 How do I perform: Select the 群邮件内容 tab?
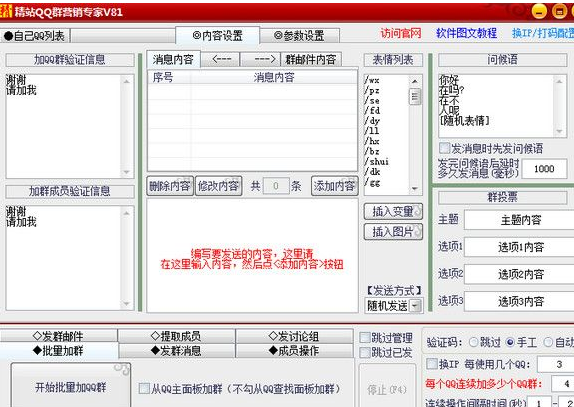click(311, 59)
